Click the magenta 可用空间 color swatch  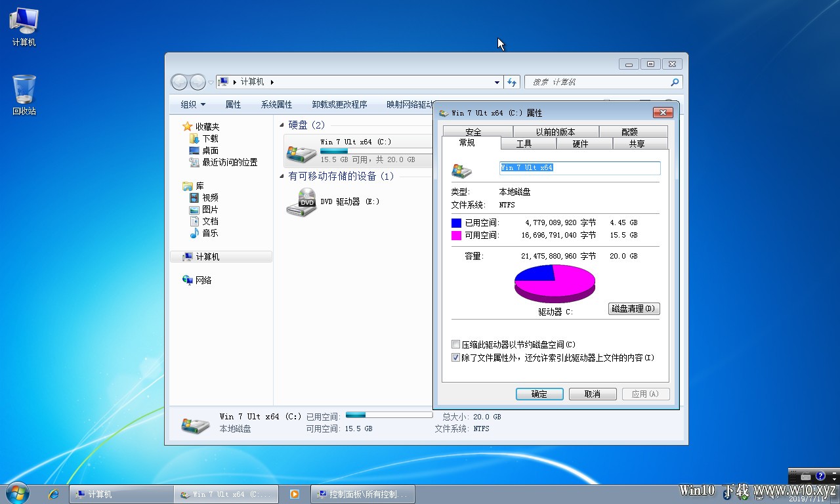pyautogui.click(x=456, y=235)
